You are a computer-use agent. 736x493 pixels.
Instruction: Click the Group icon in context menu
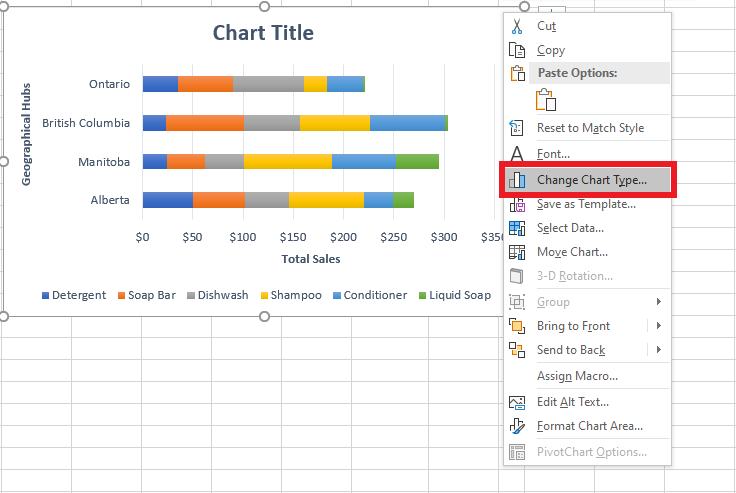tap(517, 302)
